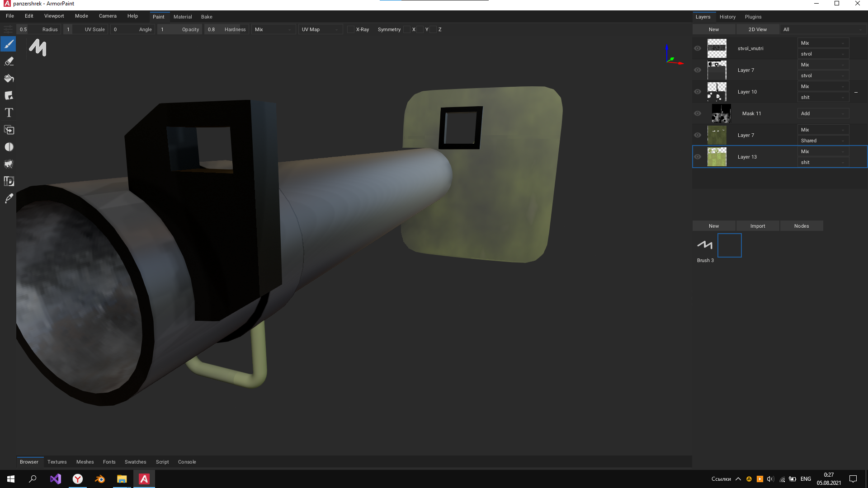This screenshot has height=488, width=868.
Task: Select the Eraser tool
Action: [x=9, y=61]
